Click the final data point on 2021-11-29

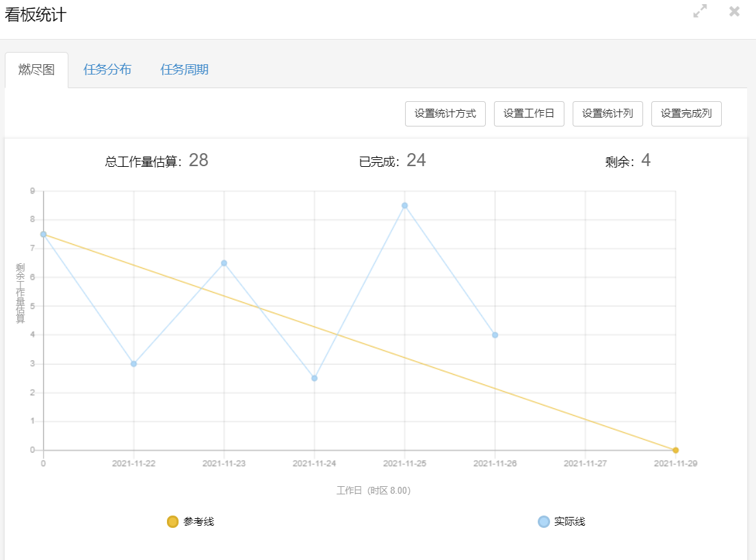pyautogui.click(x=675, y=450)
